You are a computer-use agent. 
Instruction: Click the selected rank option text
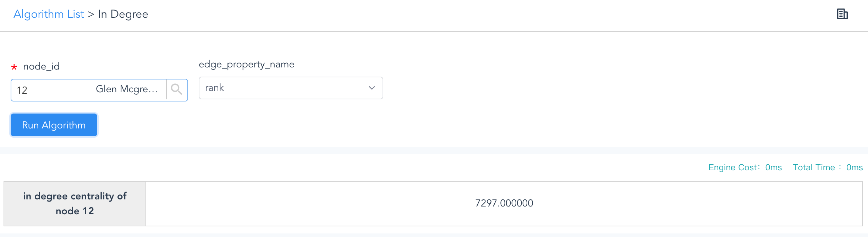tap(214, 88)
